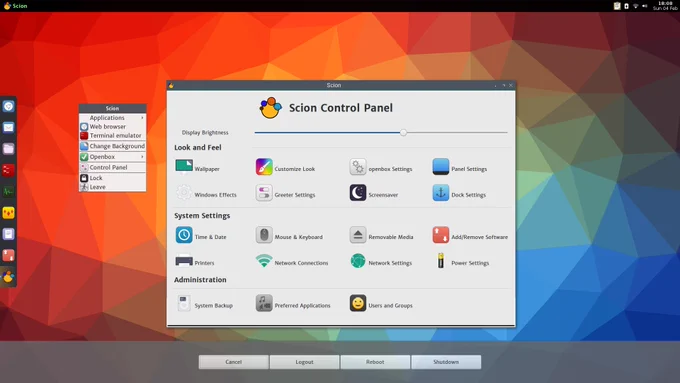The width and height of the screenshot is (680, 383).
Task: Select Terminal emulator menu entry
Action: 112,135
